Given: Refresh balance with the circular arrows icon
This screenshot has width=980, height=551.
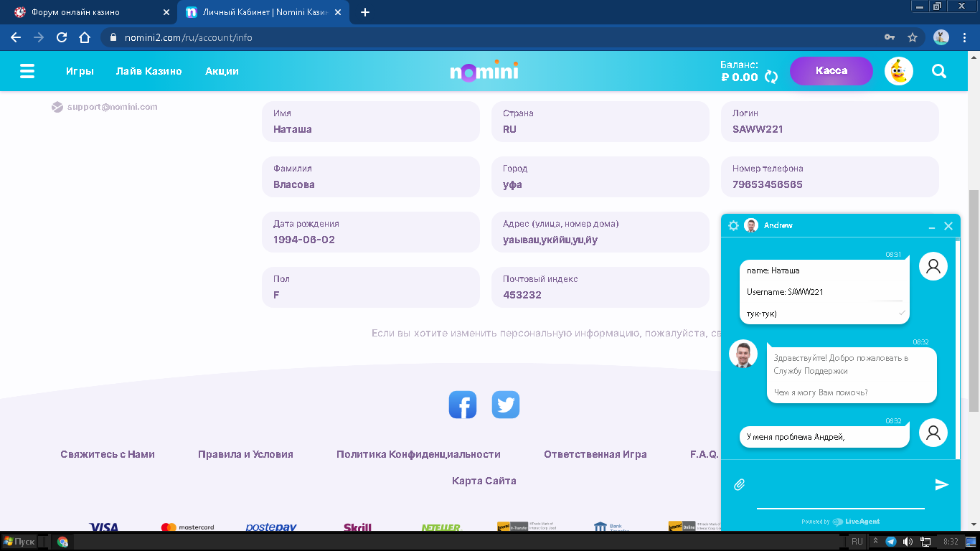Looking at the screenshot, I should click(x=771, y=77).
